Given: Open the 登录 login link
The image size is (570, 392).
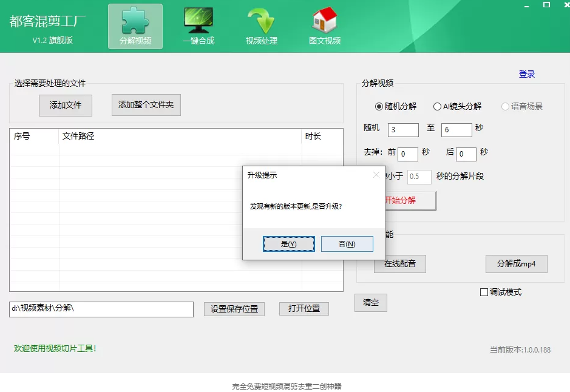Looking at the screenshot, I should [x=527, y=75].
